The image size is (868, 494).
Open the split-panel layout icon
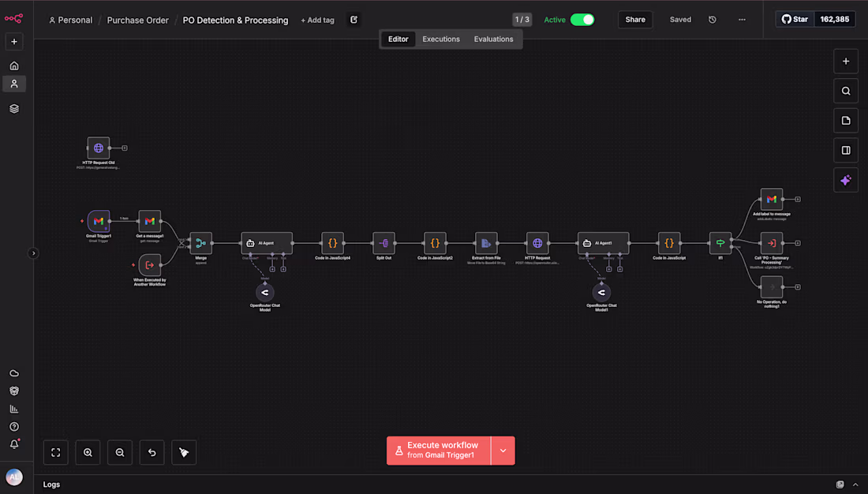click(x=846, y=150)
